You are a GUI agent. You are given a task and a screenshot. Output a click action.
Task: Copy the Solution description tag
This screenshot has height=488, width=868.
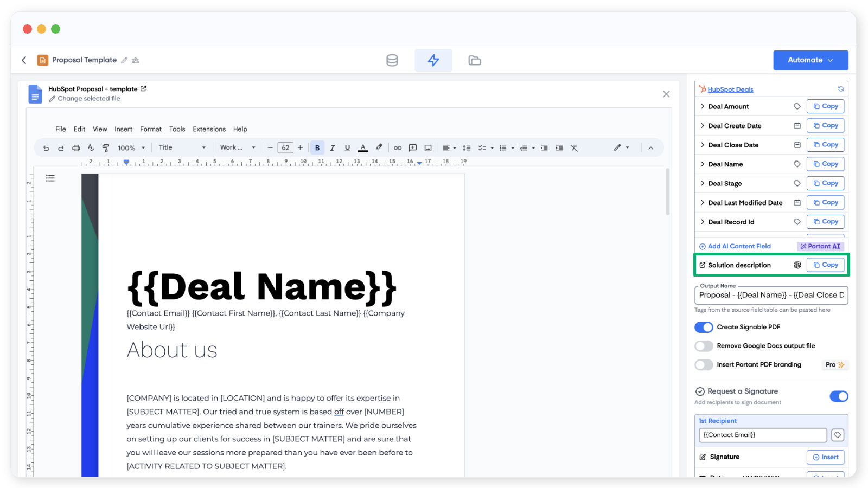click(x=825, y=265)
